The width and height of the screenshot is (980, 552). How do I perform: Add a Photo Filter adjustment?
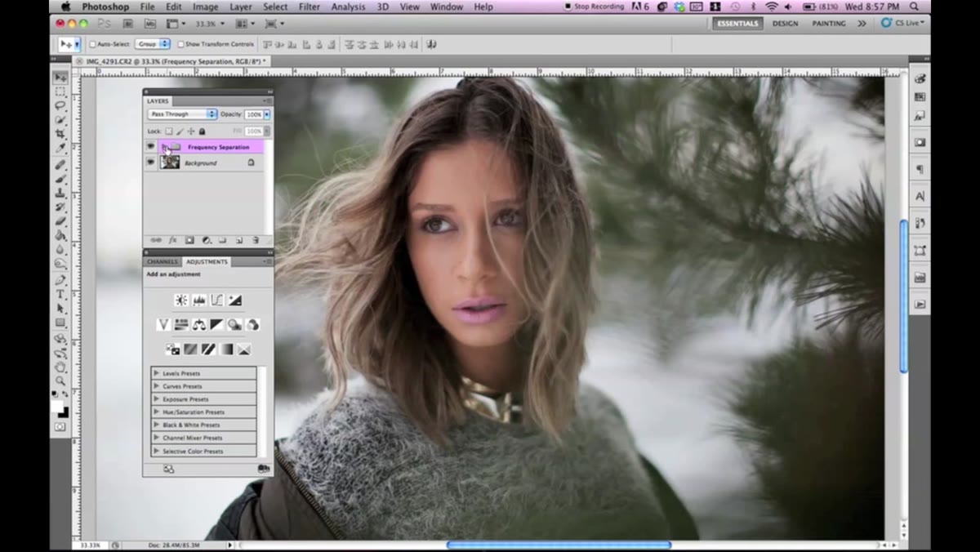click(x=235, y=325)
